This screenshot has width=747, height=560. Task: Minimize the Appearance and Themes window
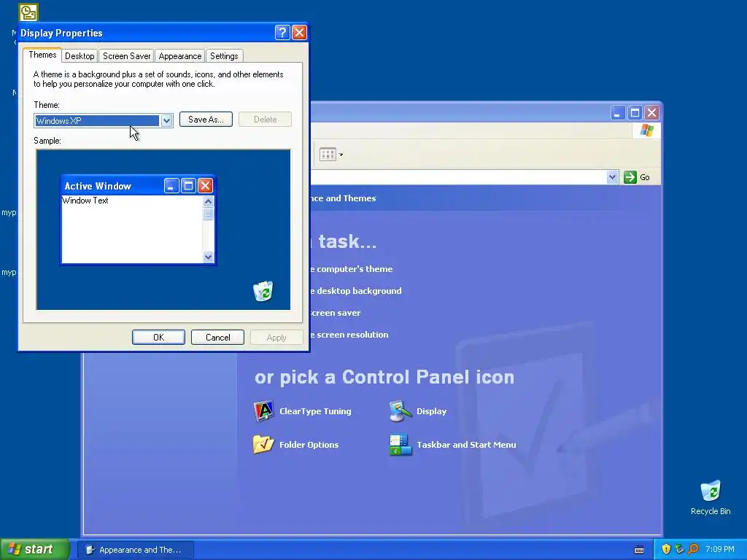pyautogui.click(x=618, y=113)
